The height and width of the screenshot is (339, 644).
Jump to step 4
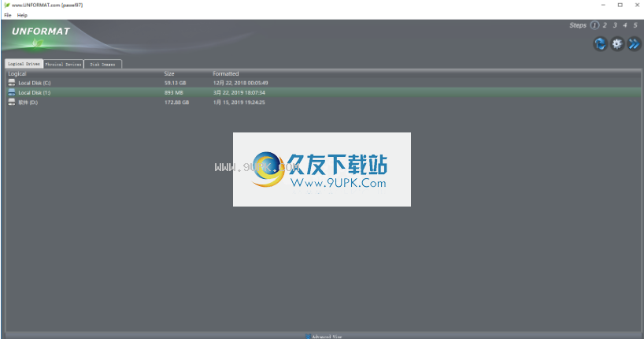click(x=624, y=25)
